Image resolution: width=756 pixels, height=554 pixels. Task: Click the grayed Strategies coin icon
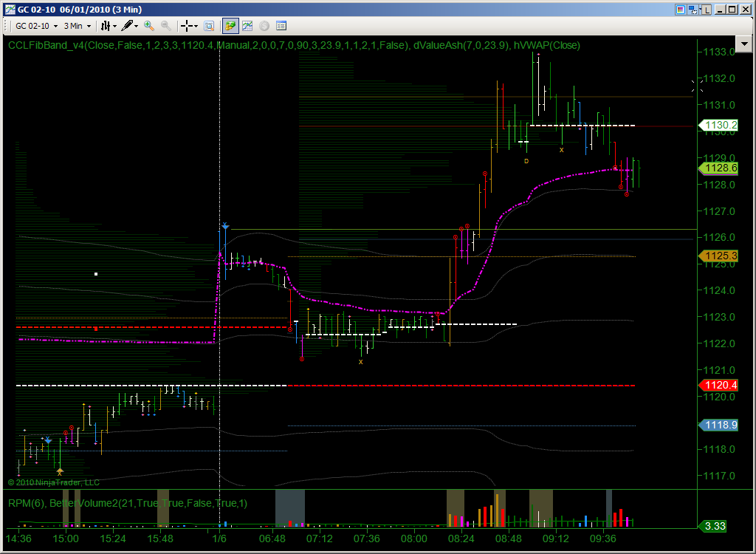[x=264, y=26]
